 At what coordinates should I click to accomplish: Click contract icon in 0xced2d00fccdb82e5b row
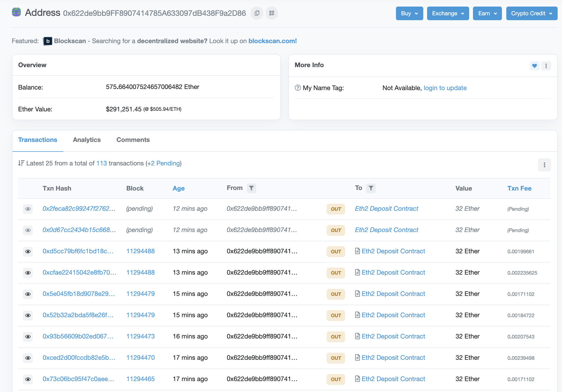(x=357, y=358)
